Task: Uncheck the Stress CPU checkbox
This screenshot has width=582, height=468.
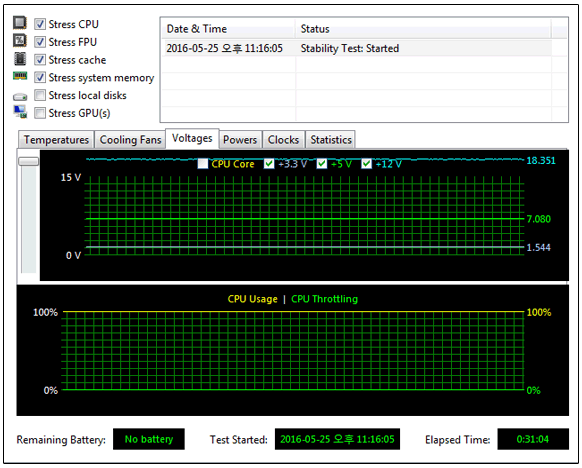Action: pyautogui.click(x=40, y=24)
